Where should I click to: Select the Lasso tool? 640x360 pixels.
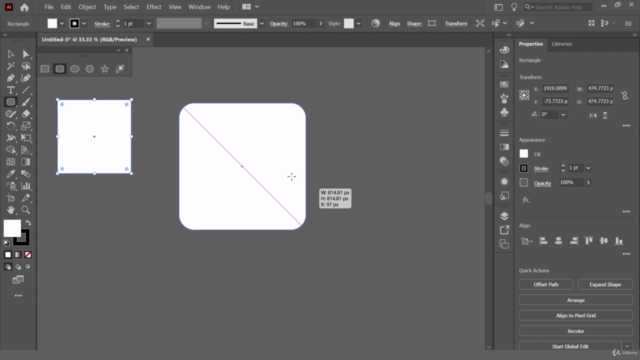pos(26,66)
